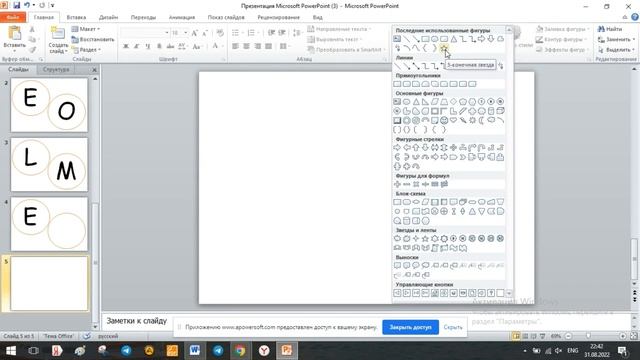640x360 pixels.
Task: Open the Макет layout dropdown
Action: tap(86, 29)
